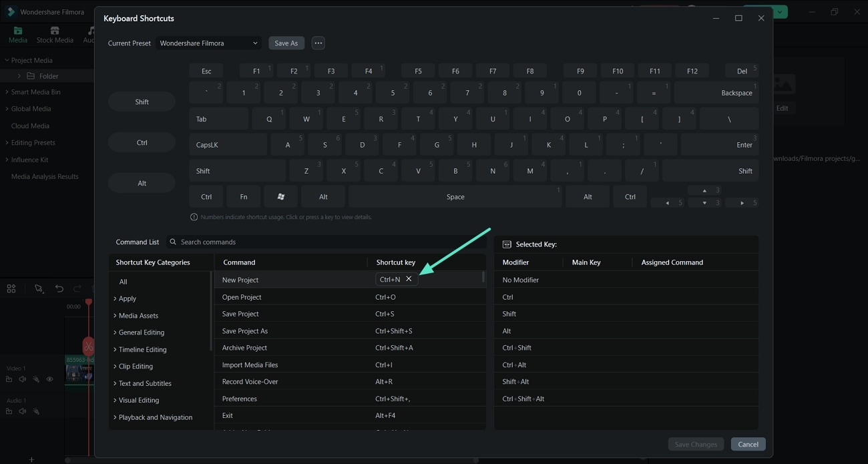
Task: Click in the Search commands field
Action: click(x=325, y=242)
